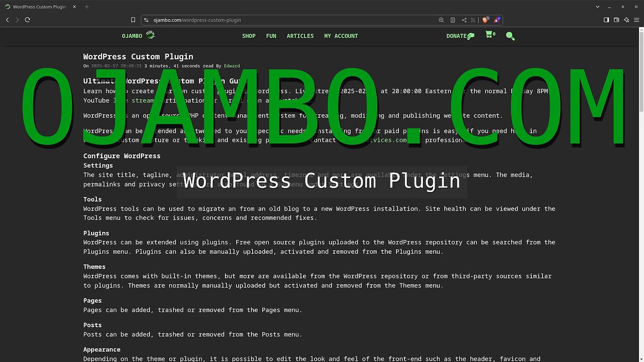Open the SHOP menu item

point(249,36)
